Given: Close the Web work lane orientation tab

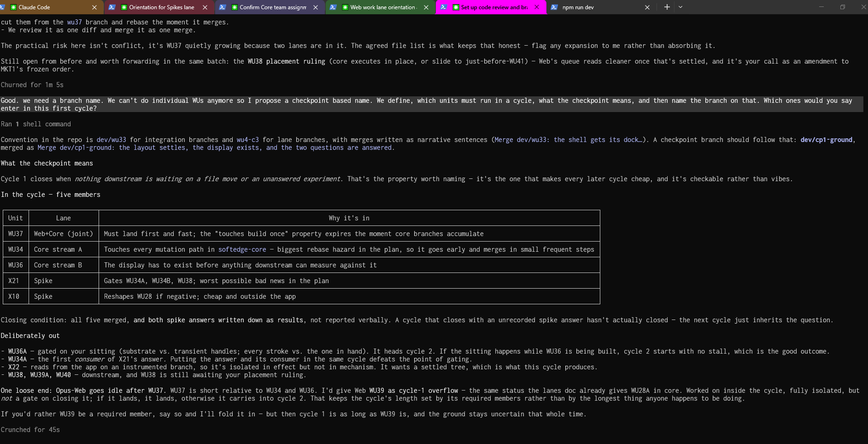Looking at the screenshot, I should click(426, 7).
